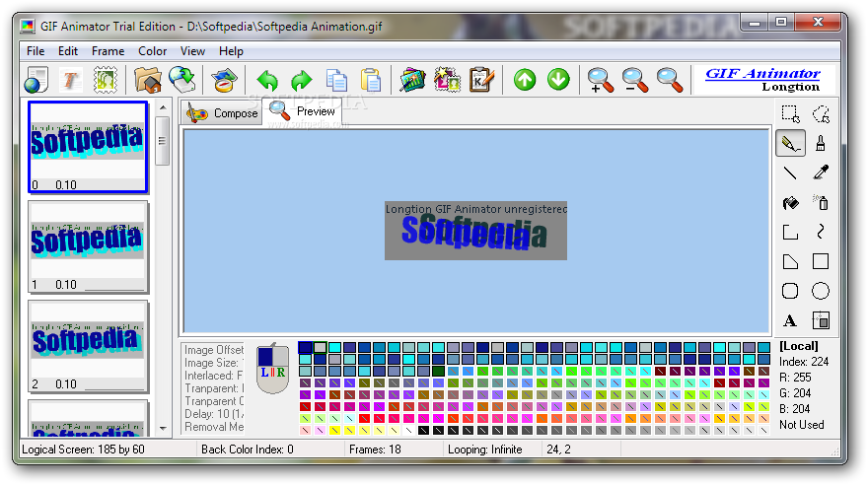The height and width of the screenshot is (485, 868).
Task: Click the pictures with wand toolbar icon
Action: 412,80
